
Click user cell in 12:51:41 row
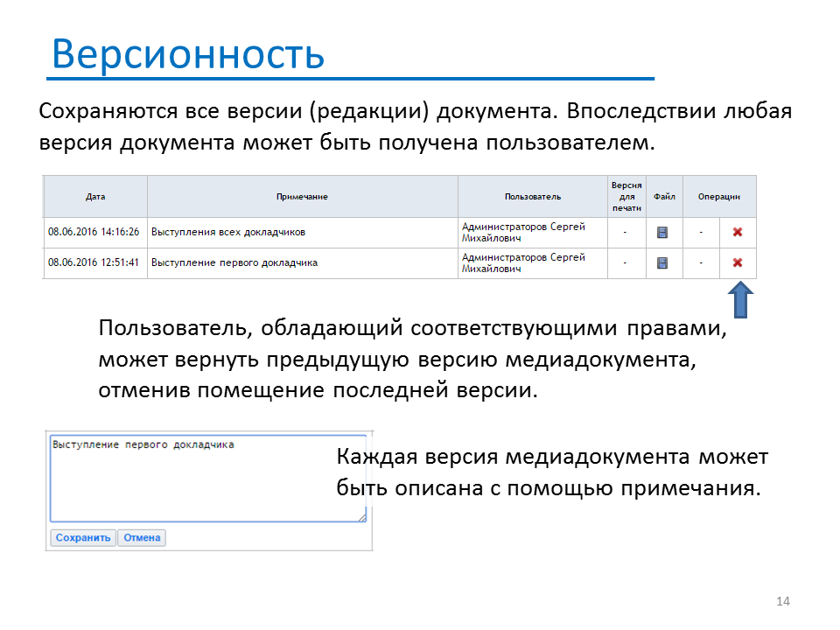533,262
